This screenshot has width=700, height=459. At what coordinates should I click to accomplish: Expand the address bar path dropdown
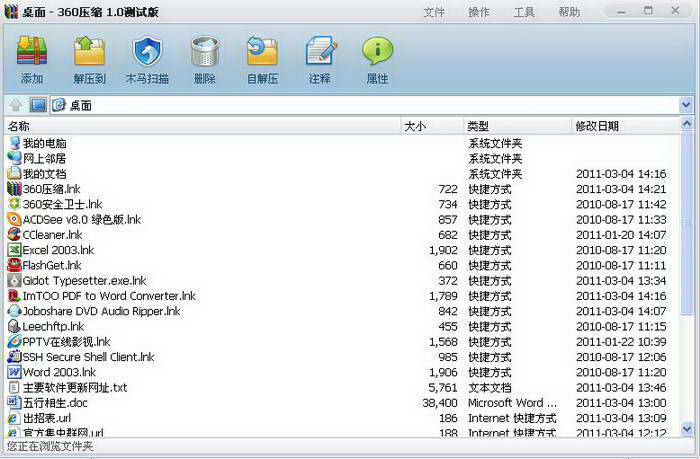click(x=686, y=105)
